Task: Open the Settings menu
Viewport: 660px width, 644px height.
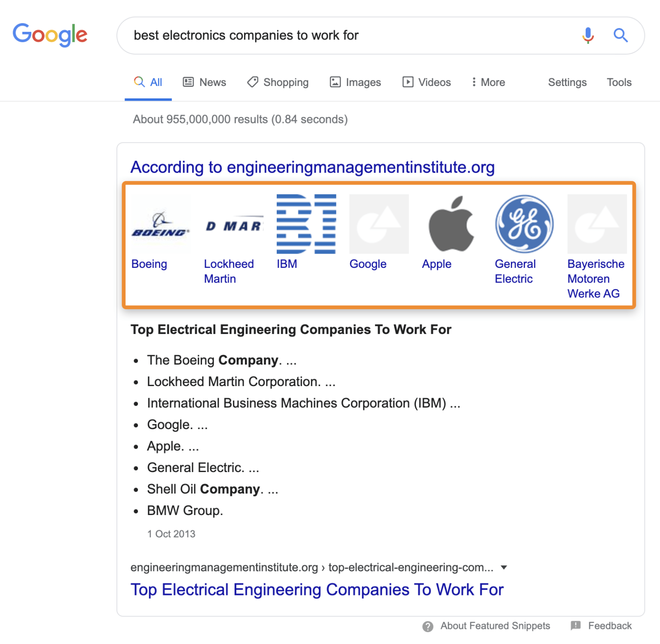Action: 567,82
